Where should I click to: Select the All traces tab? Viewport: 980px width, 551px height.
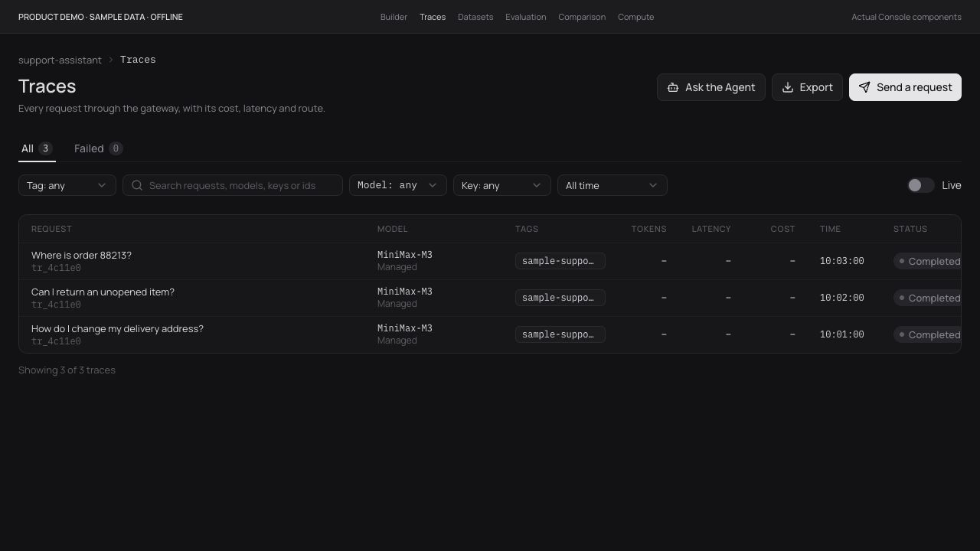pyautogui.click(x=37, y=148)
